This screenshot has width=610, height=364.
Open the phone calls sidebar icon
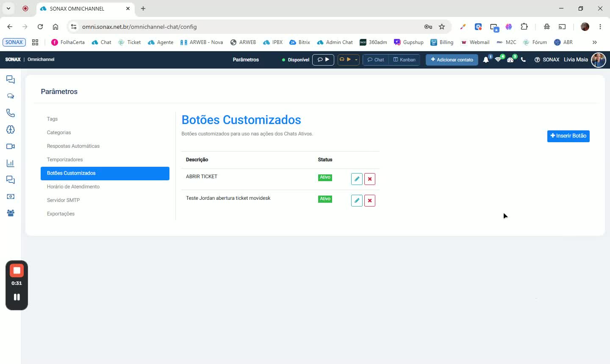pos(11,113)
